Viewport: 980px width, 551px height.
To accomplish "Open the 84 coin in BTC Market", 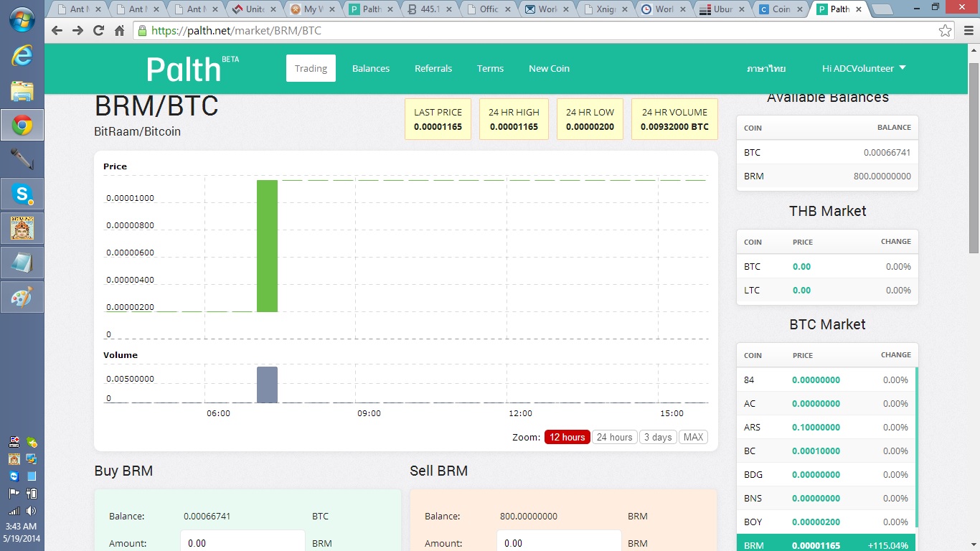I will [x=826, y=380].
